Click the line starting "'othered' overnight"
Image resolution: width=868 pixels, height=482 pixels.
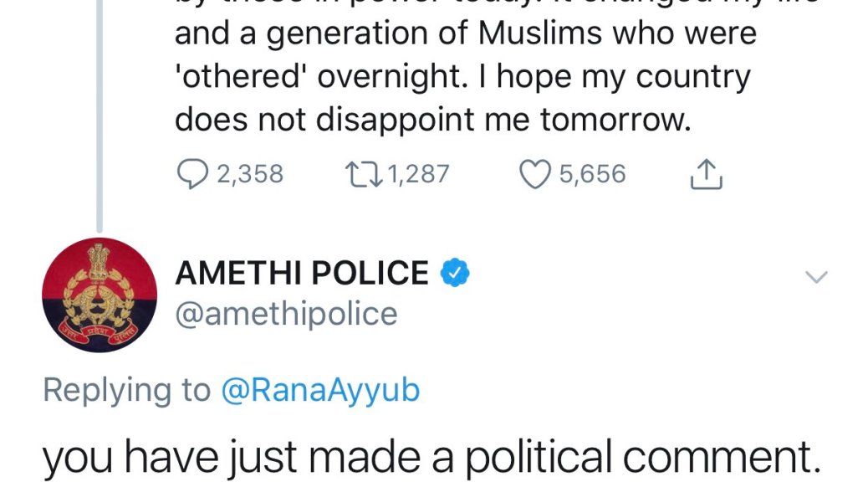[462, 78]
